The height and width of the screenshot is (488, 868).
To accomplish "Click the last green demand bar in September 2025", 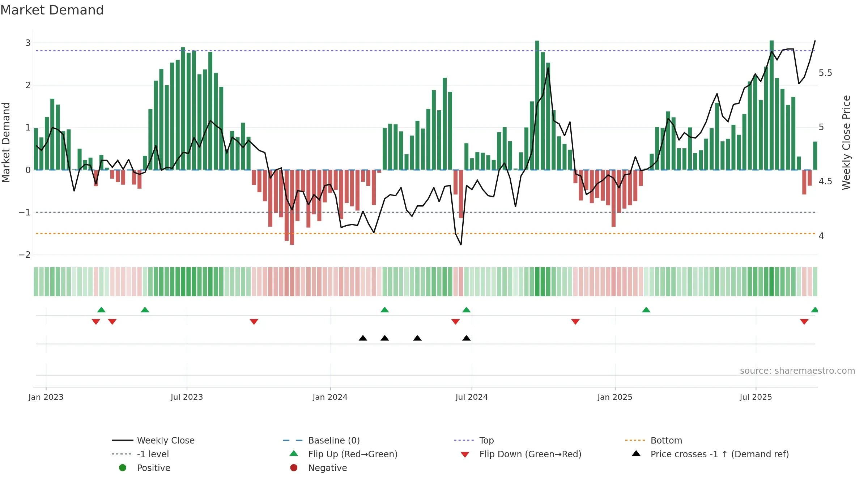I will click(815, 156).
